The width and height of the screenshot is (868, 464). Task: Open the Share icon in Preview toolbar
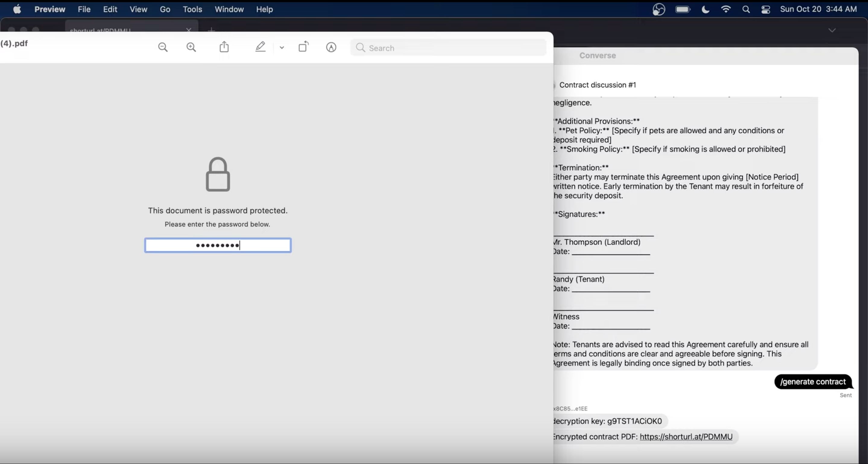tap(224, 47)
